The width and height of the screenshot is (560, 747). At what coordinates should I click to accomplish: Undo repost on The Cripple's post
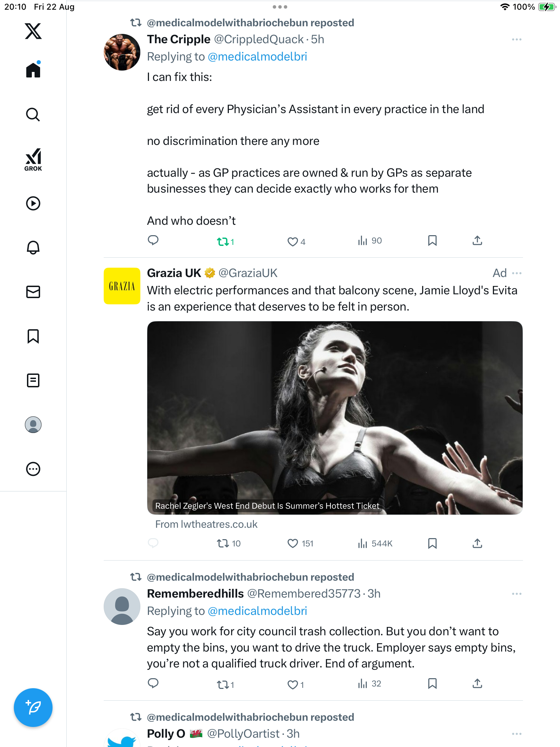click(x=223, y=241)
